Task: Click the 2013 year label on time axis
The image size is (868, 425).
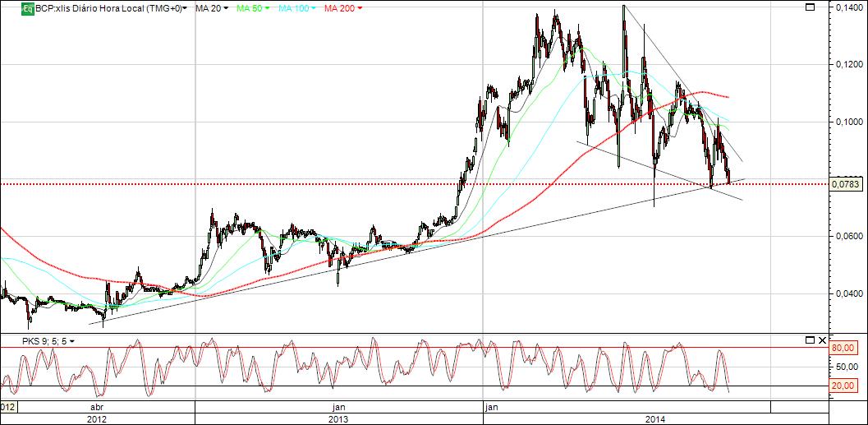Action: click(339, 419)
